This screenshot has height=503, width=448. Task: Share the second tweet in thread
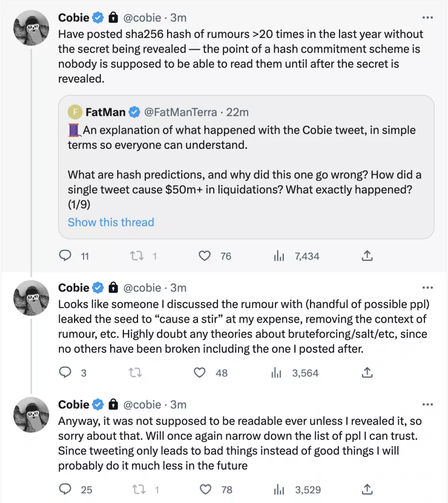coord(367,373)
